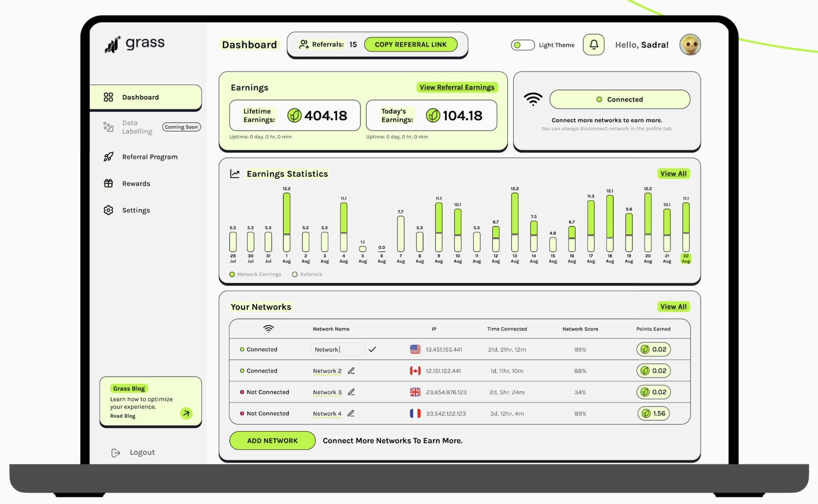Click the Referrals add-user icon

coord(304,44)
